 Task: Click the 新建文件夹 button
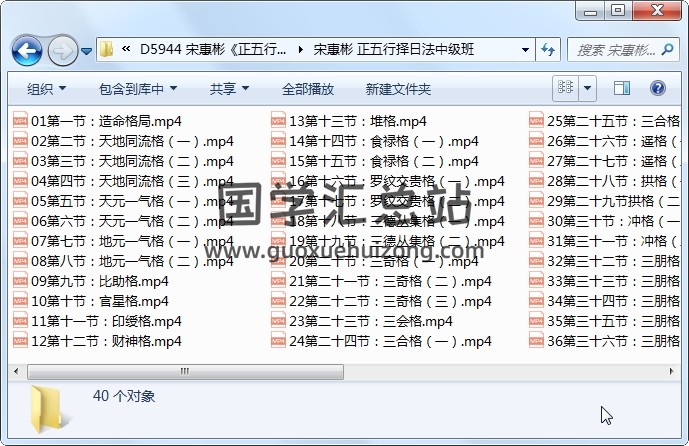tap(398, 89)
